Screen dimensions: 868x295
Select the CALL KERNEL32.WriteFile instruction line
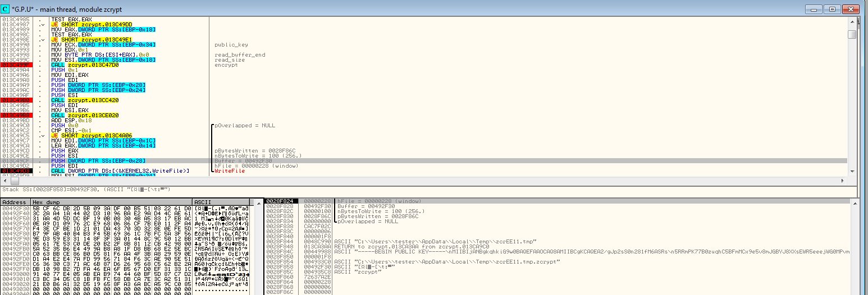point(120,170)
